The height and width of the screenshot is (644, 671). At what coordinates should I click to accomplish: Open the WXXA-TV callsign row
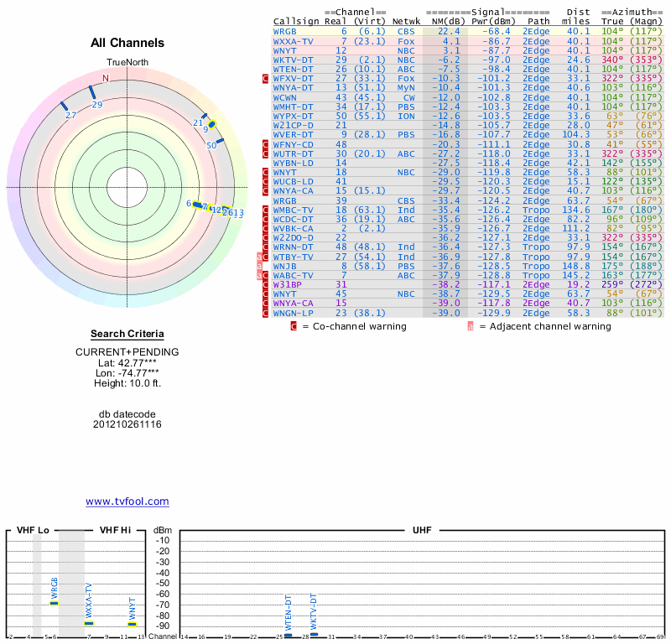pos(294,40)
